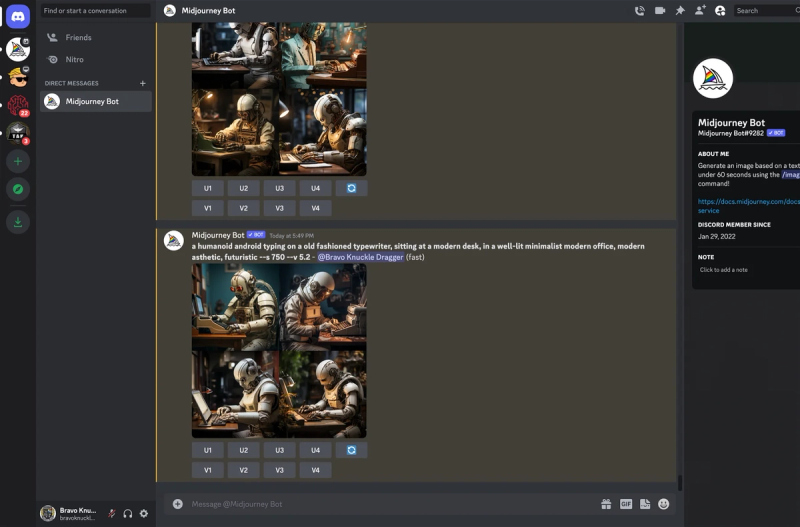The width and height of the screenshot is (800, 527).
Task: Create variation V4 of lower grid
Action: pyautogui.click(x=315, y=470)
